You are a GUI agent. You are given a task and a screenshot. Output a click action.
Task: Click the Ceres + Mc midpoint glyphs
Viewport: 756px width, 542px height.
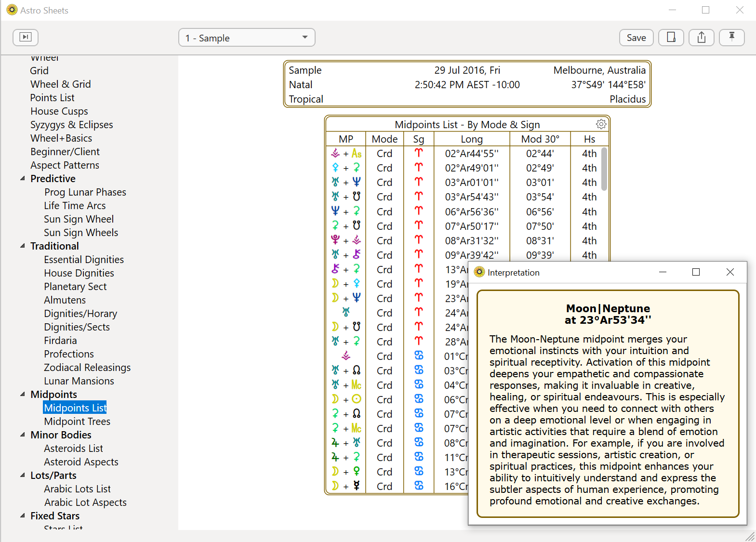pyautogui.click(x=346, y=428)
